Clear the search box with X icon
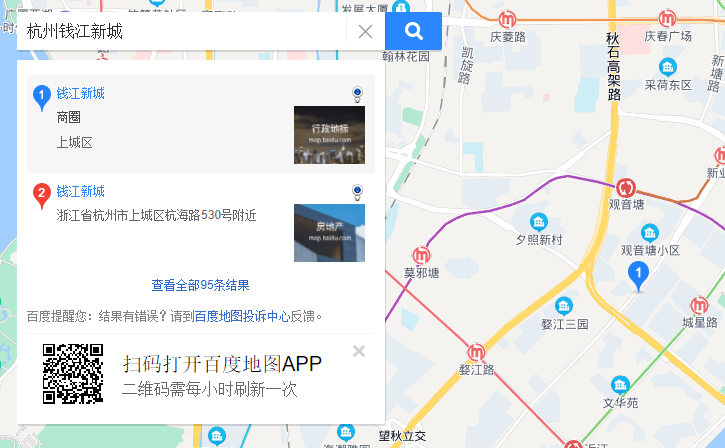The image size is (725, 448). point(365,31)
